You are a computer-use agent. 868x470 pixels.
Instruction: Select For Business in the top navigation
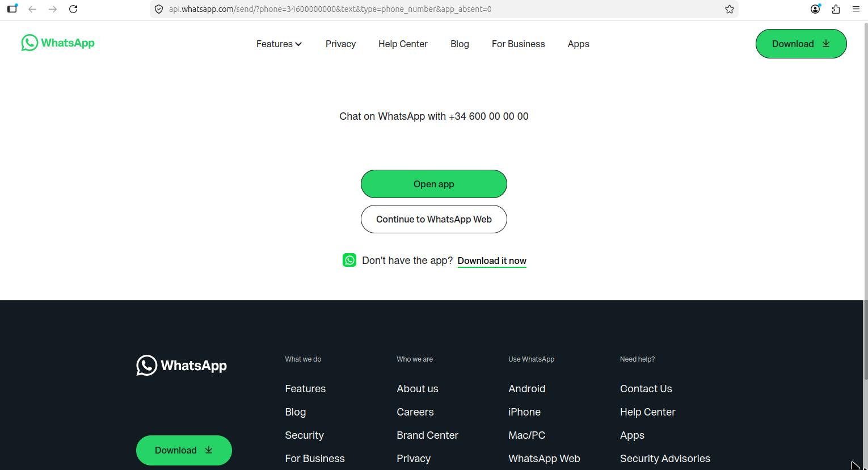point(519,44)
